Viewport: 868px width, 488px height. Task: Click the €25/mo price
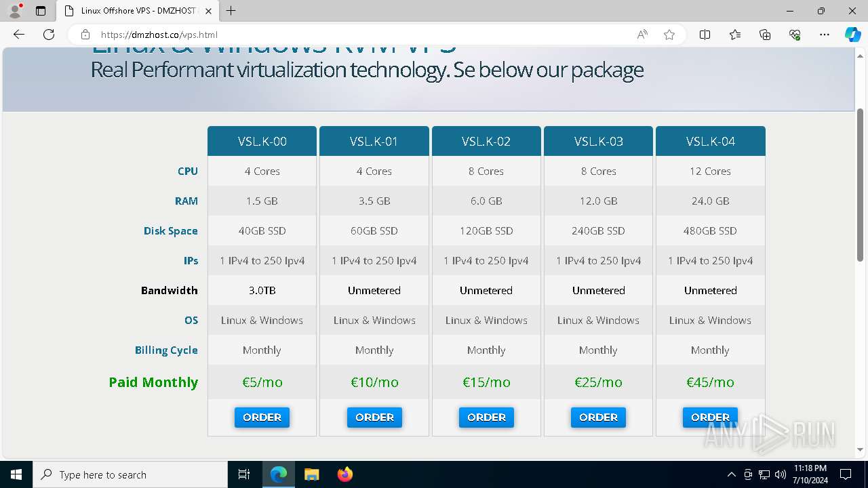click(598, 382)
